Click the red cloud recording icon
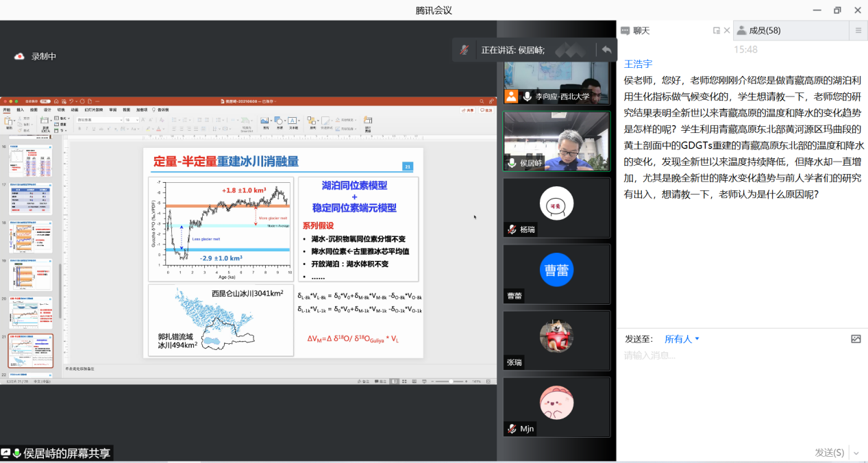Viewport: 868px width, 463px height. [x=19, y=56]
